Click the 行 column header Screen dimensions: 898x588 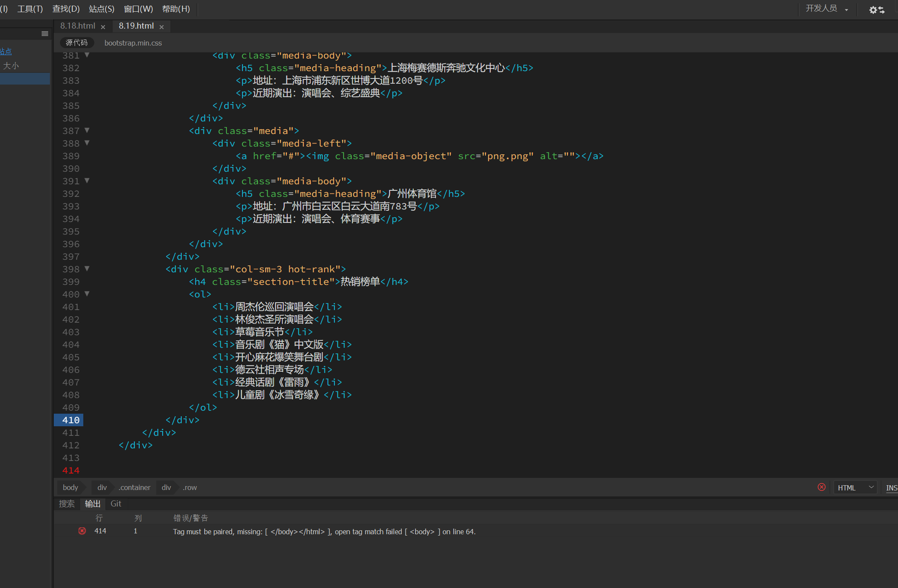(x=99, y=518)
